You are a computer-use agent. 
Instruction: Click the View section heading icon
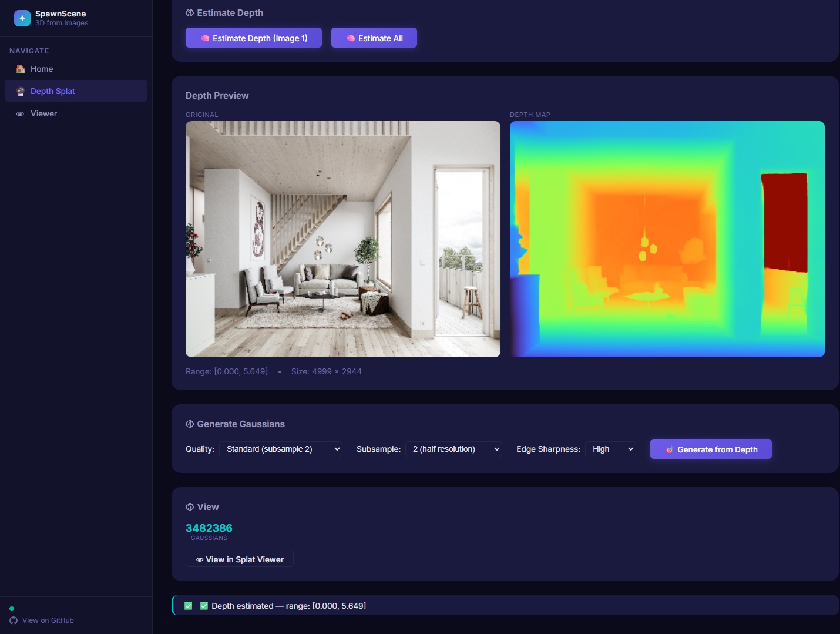pyautogui.click(x=190, y=506)
